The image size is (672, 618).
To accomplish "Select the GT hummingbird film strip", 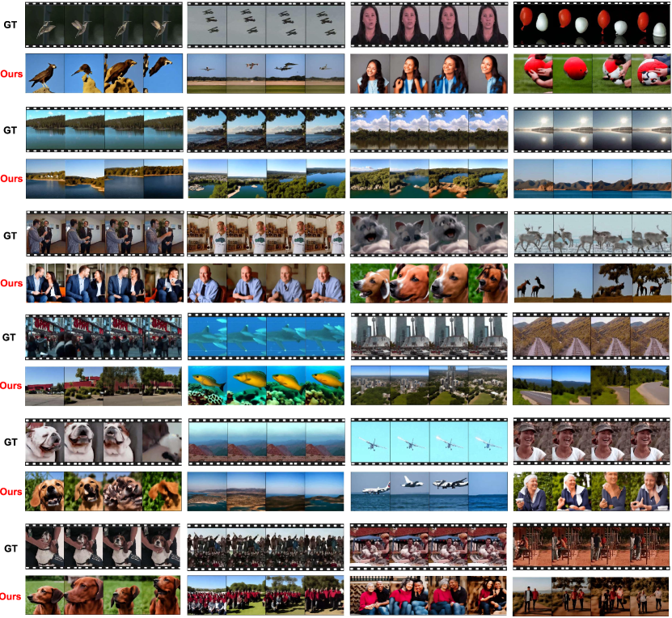I will 104,25.
